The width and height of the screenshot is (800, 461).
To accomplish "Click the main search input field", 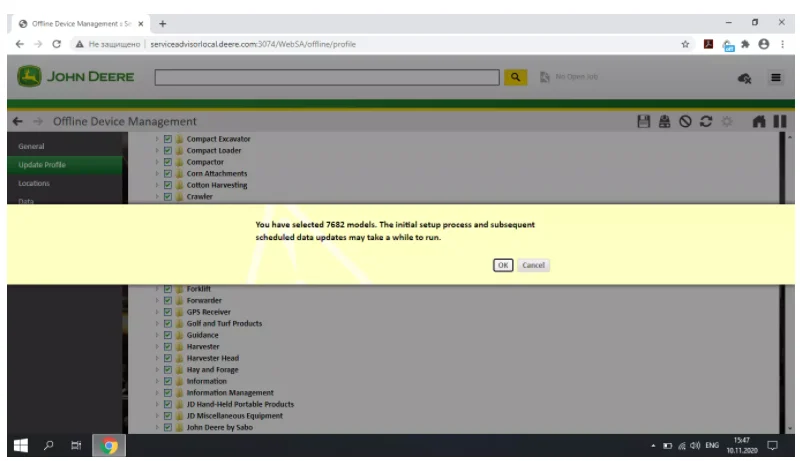I will click(327, 78).
